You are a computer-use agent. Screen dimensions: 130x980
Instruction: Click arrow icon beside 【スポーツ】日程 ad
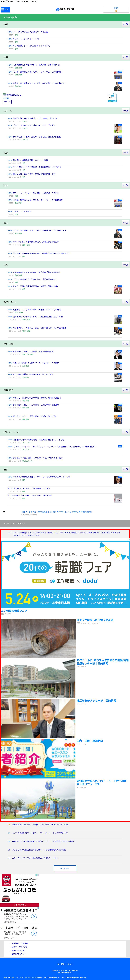click(34, 933)
